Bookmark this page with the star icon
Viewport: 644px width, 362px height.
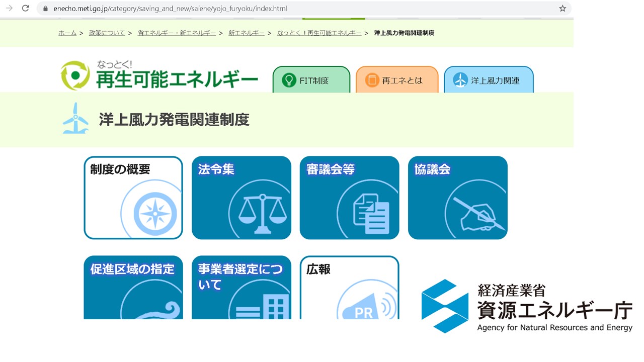click(562, 9)
